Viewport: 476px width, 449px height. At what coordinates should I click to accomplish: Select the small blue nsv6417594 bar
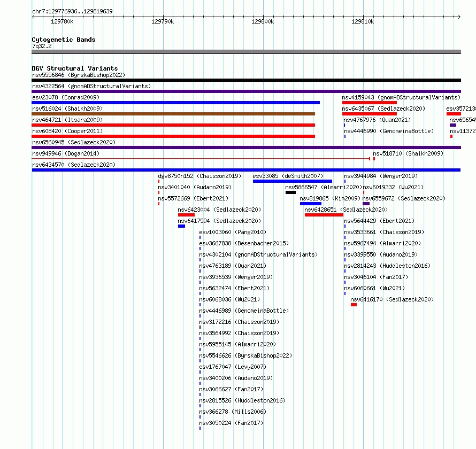(x=181, y=226)
